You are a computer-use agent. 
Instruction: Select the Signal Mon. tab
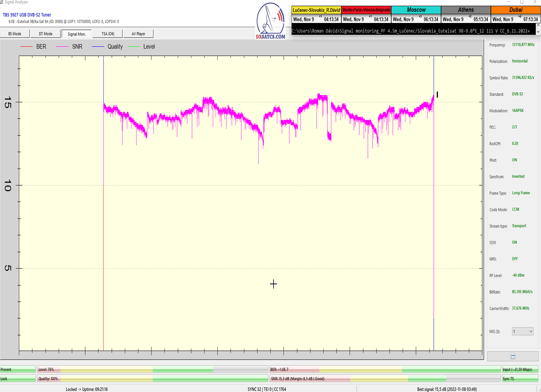77,34
